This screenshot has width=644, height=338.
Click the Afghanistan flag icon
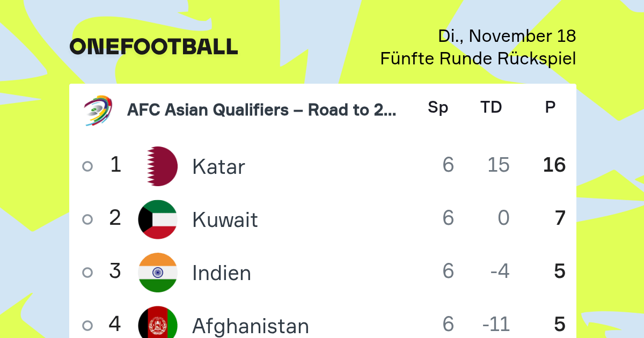[x=158, y=324]
